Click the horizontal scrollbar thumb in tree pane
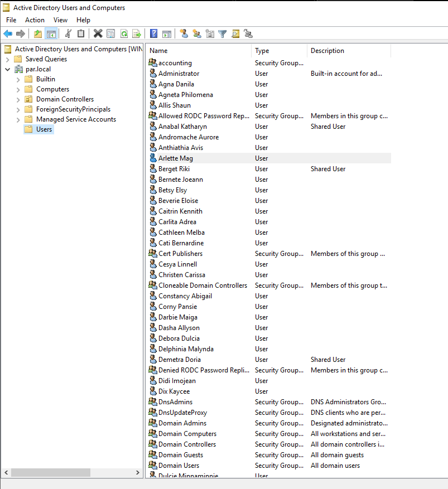448x489 pixels. (x=51, y=472)
